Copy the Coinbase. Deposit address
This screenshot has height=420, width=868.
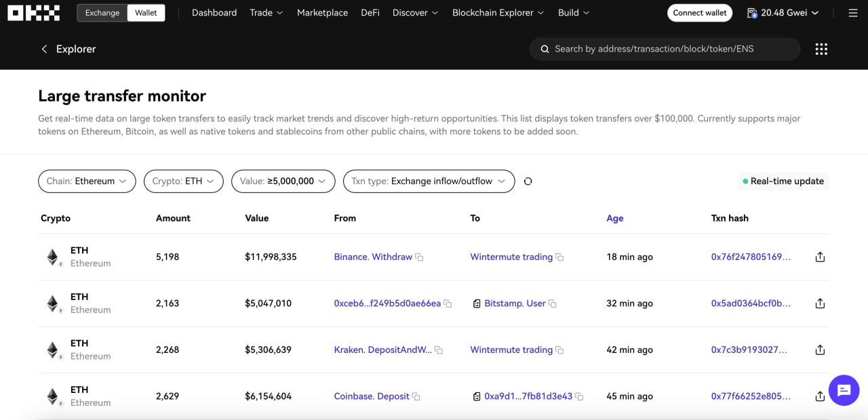416,396
